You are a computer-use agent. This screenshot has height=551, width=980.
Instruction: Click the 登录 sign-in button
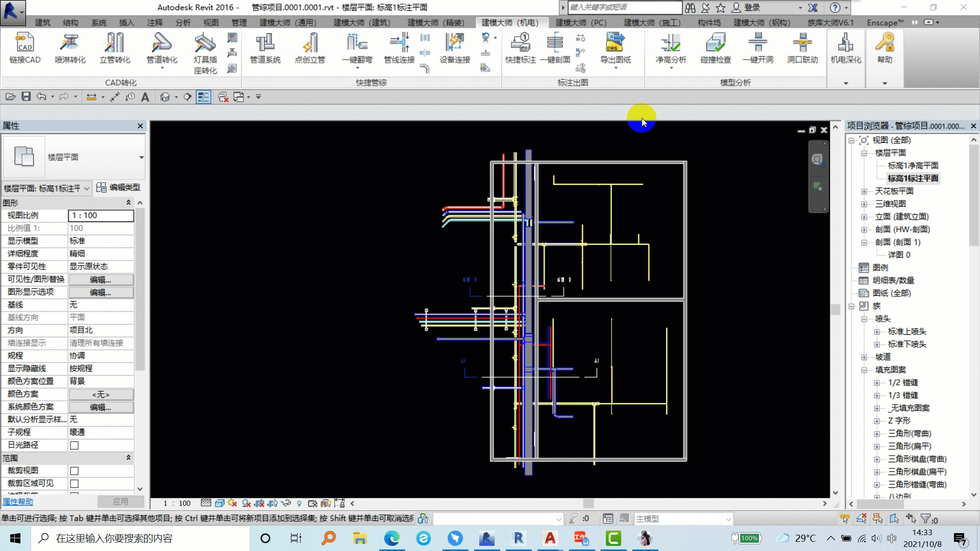coord(746,8)
